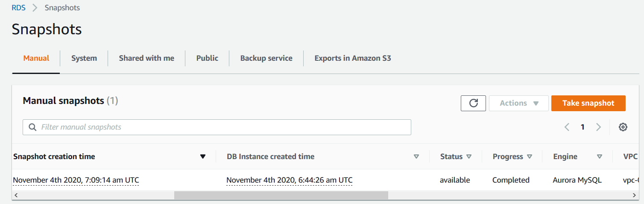Navigate to RDS breadcrumb link
644x204 pixels.
pos(19,8)
